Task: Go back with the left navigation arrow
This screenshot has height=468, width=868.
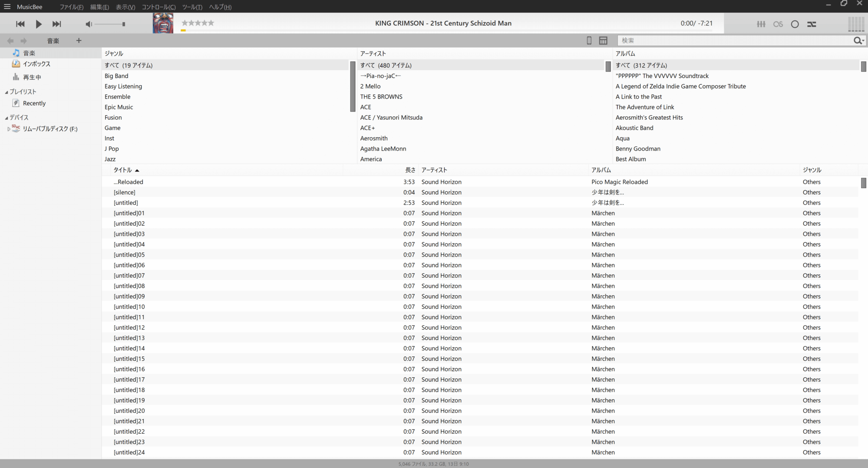Action: [x=10, y=41]
